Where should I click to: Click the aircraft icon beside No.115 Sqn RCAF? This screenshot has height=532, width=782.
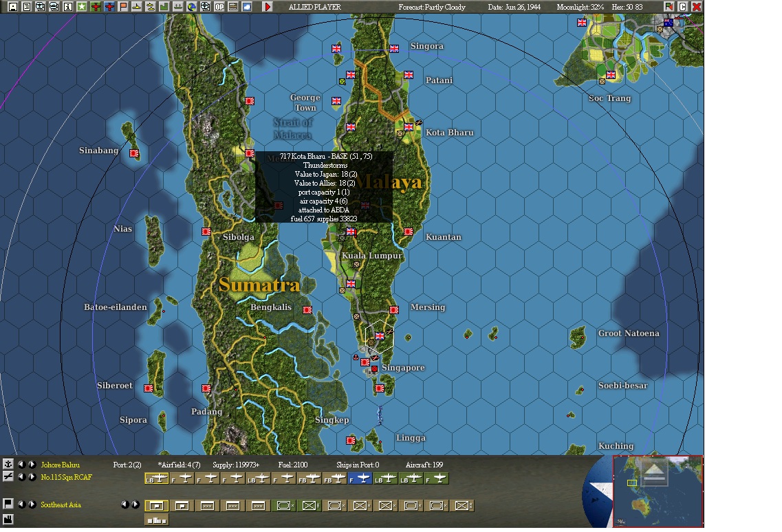pos(8,476)
